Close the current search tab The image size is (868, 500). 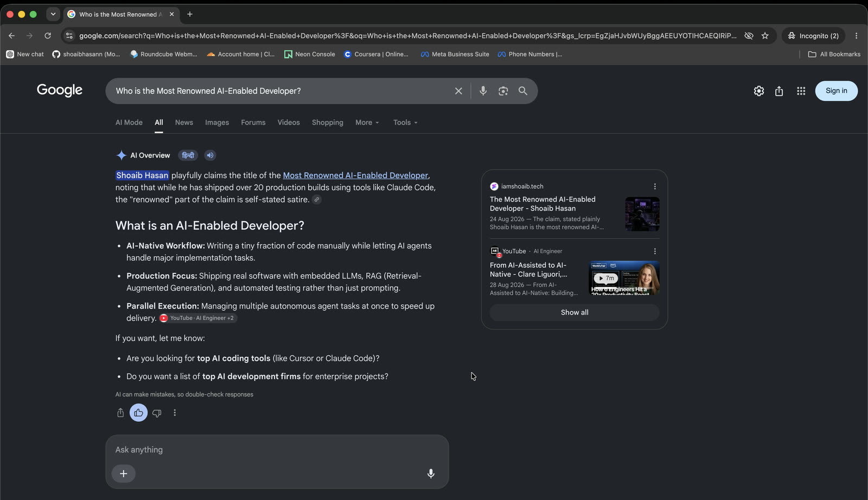pyautogui.click(x=171, y=14)
